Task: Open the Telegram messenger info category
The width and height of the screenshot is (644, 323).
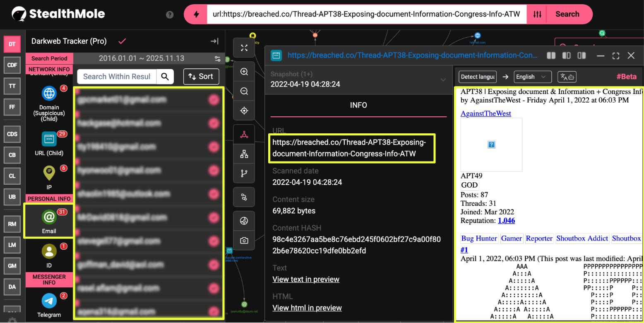Action: point(49,305)
